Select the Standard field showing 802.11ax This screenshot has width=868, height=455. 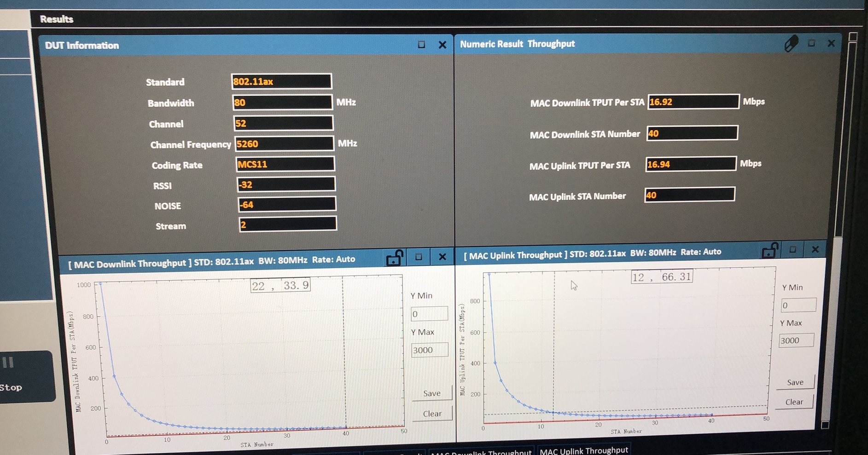(x=281, y=81)
